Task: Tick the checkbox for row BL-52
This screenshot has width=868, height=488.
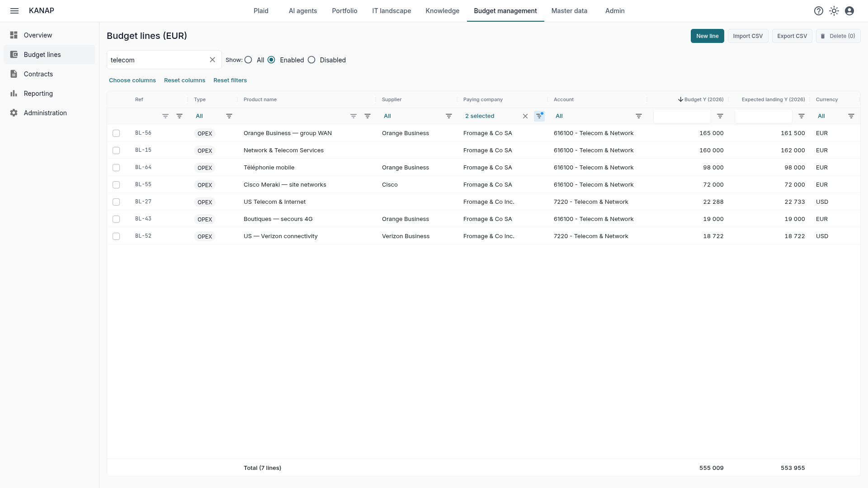Action: pyautogui.click(x=116, y=236)
